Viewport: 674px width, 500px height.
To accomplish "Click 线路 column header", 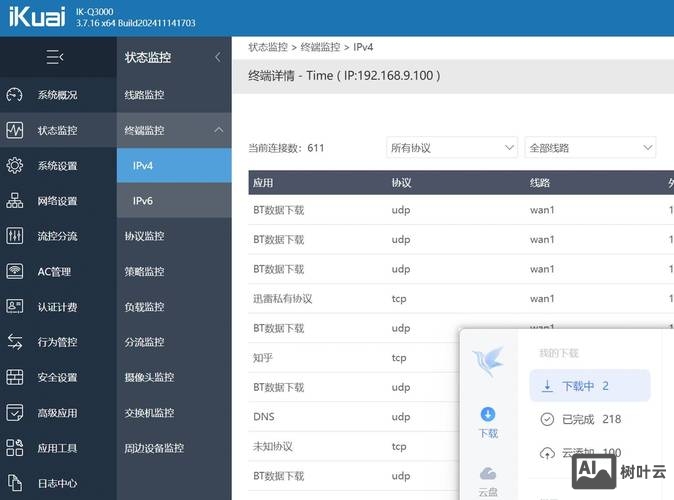I will tap(540, 183).
